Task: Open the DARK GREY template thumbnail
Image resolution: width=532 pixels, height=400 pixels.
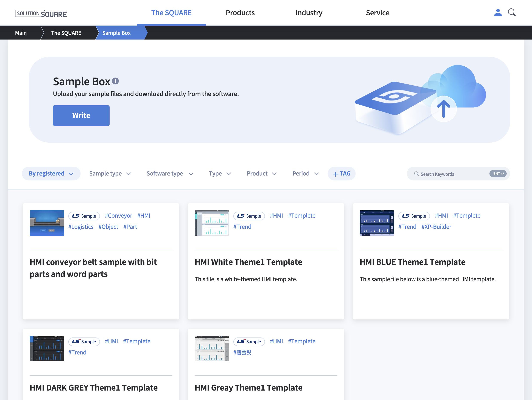Action: (47, 349)
